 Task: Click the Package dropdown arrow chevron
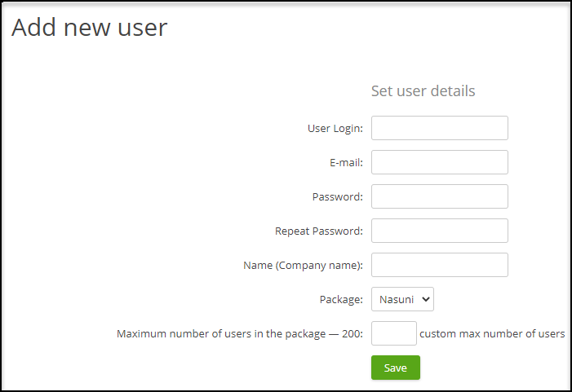[x=424, y=300]
